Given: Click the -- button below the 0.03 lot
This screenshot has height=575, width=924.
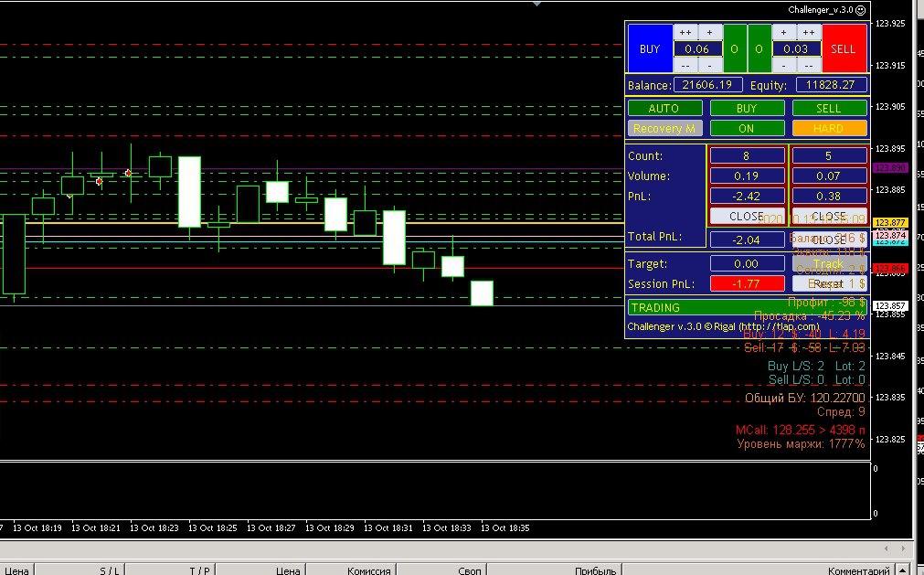Looking at the screenshot, I should point(809,66).
